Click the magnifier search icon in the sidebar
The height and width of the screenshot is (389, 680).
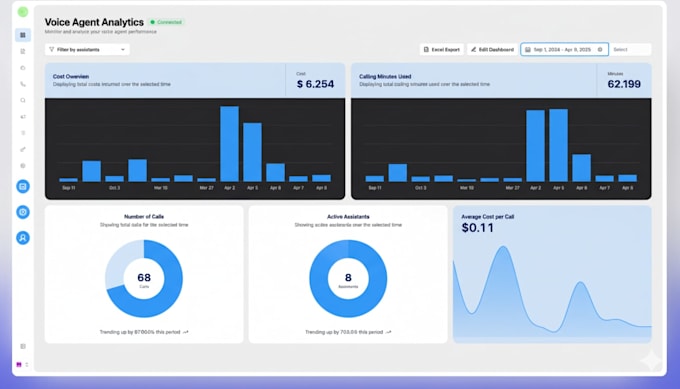pyautogui.click(x=23, y=100)
